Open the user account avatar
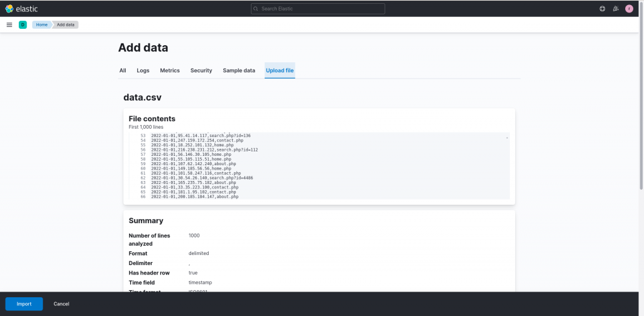Viewport: 644px width, 316px height. (629, 9)
